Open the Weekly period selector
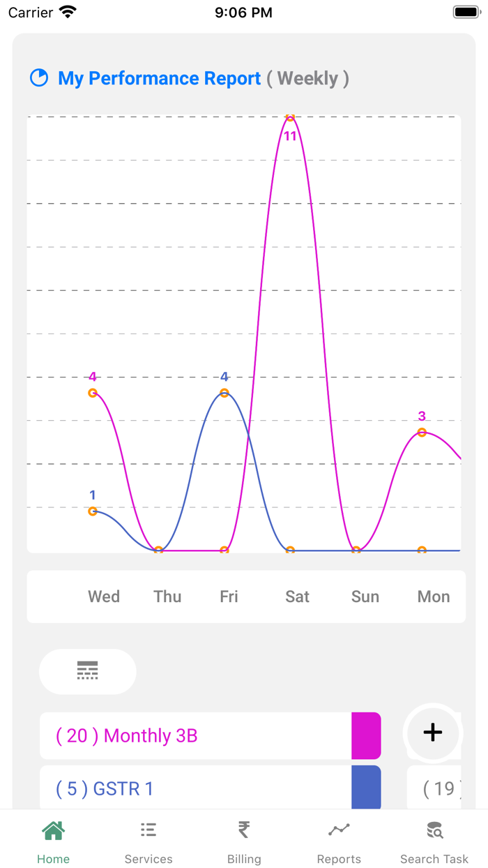This screenshot has height=868, width=488. pos(309,78)
